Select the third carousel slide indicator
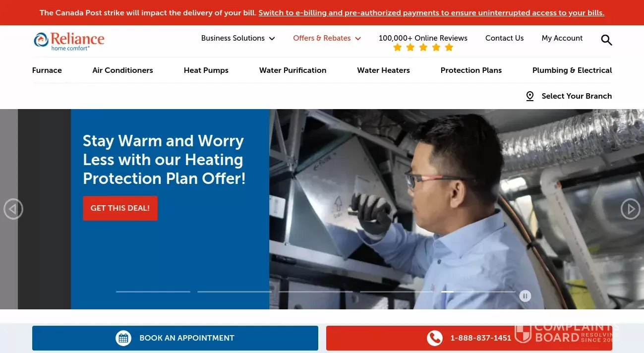Image resolution: width=644 pixels, height=353 pixels. coord(316,292)
